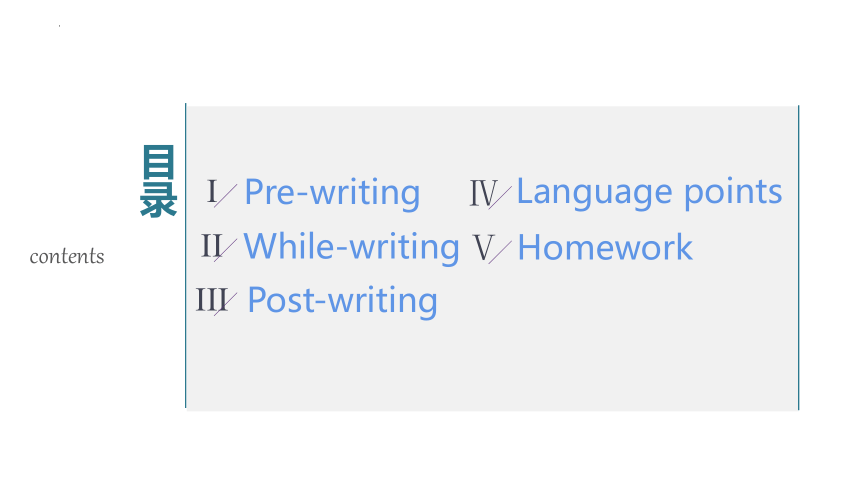Open the Homework section link
This screenshot has height=484, width=860.
(605, 247)
